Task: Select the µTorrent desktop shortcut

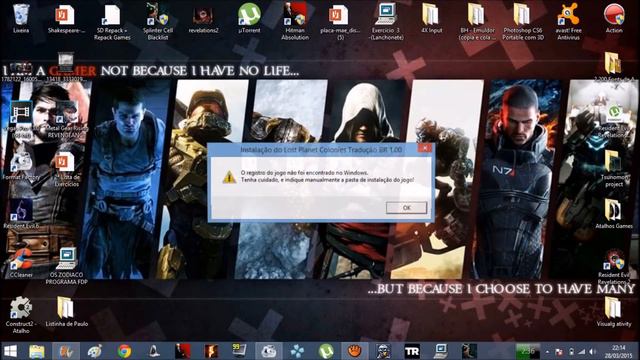Action: pos(249,18)
